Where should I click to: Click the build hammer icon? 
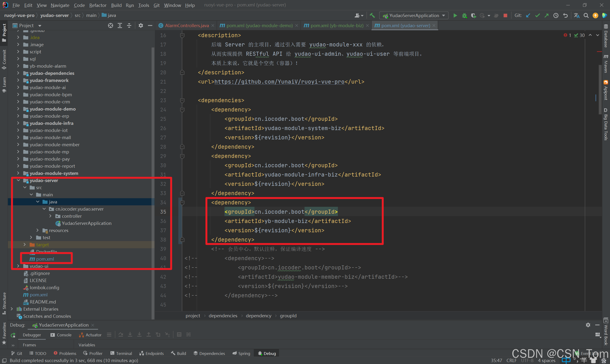pos(372,15)
